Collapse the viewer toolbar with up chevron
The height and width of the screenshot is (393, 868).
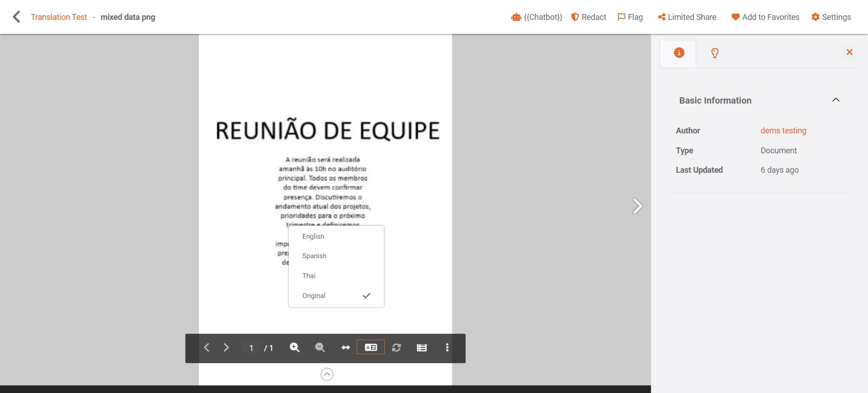pyautogui.click(x=327, y=374)
